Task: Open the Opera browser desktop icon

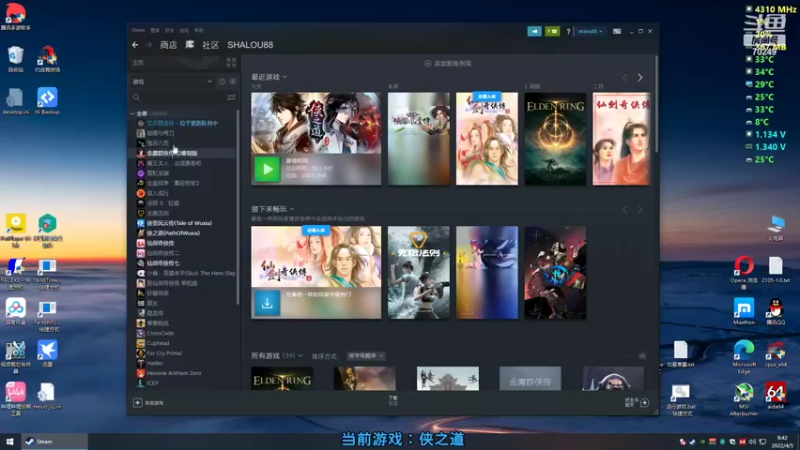Action: coord(744,272)
